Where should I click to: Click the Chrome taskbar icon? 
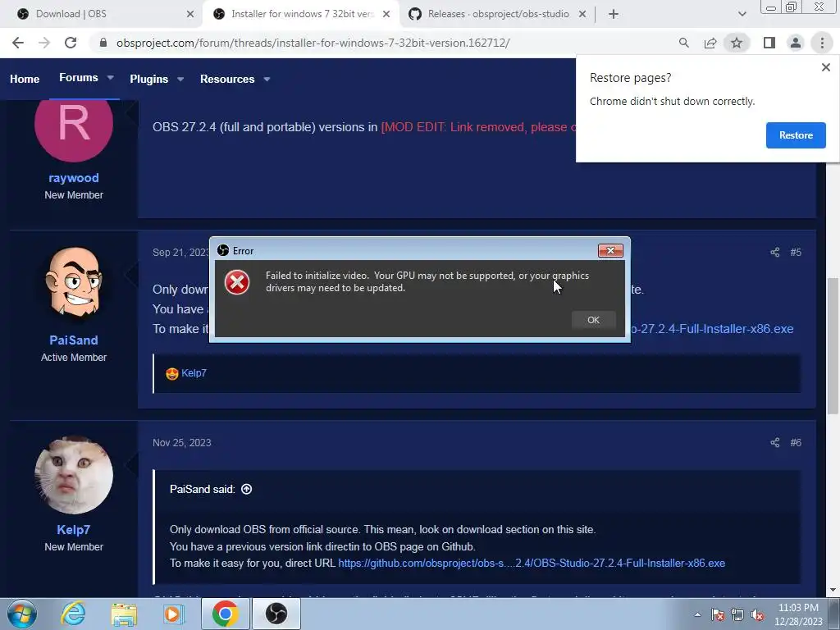(x=225, y=614)
